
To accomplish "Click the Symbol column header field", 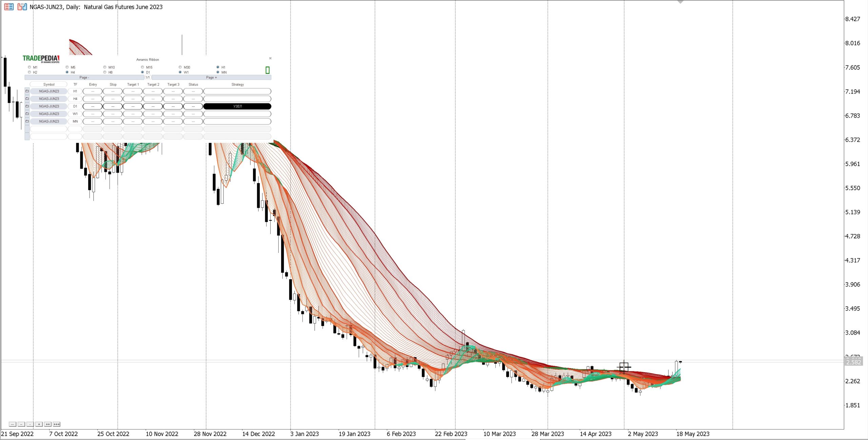I will [48, 84].
